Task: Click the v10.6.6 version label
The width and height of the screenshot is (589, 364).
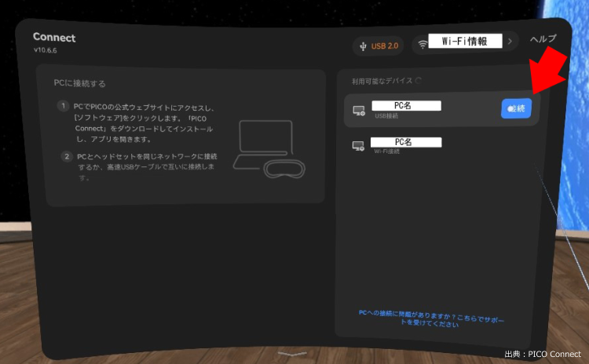Action: coord(45,50)
